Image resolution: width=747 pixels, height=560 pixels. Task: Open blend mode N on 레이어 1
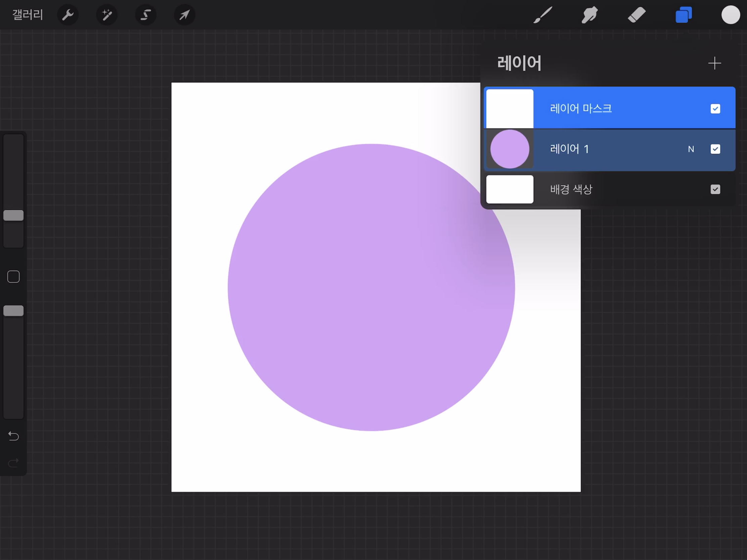point(691,149)
